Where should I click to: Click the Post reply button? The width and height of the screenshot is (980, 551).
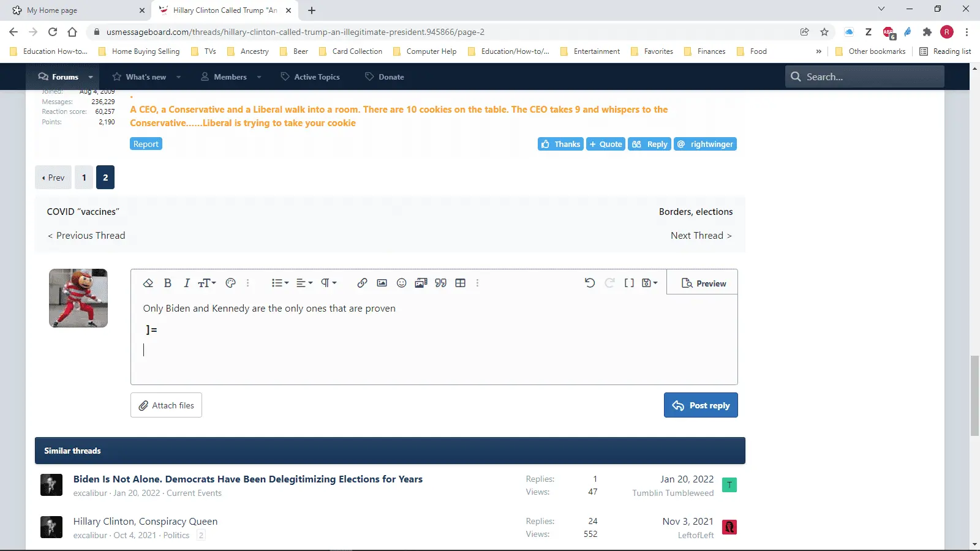701,405
